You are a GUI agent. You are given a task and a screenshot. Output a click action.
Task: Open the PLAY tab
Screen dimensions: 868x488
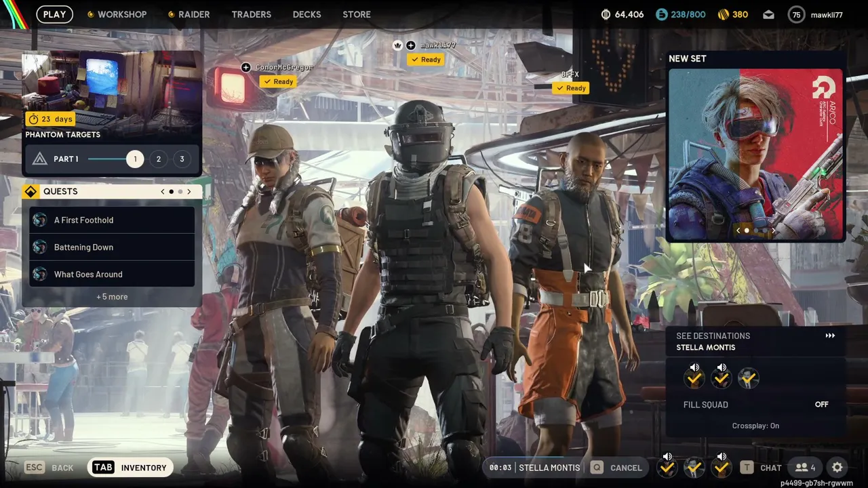click(x=54, y=14)
